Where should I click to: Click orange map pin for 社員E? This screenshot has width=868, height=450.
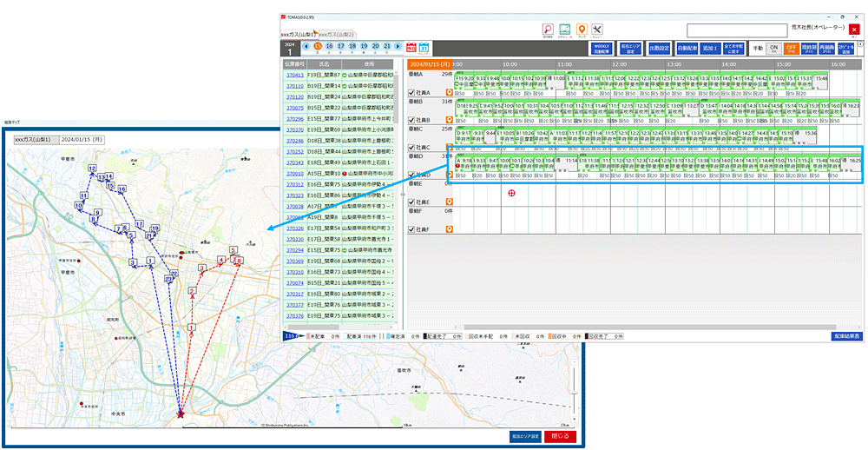450,202
